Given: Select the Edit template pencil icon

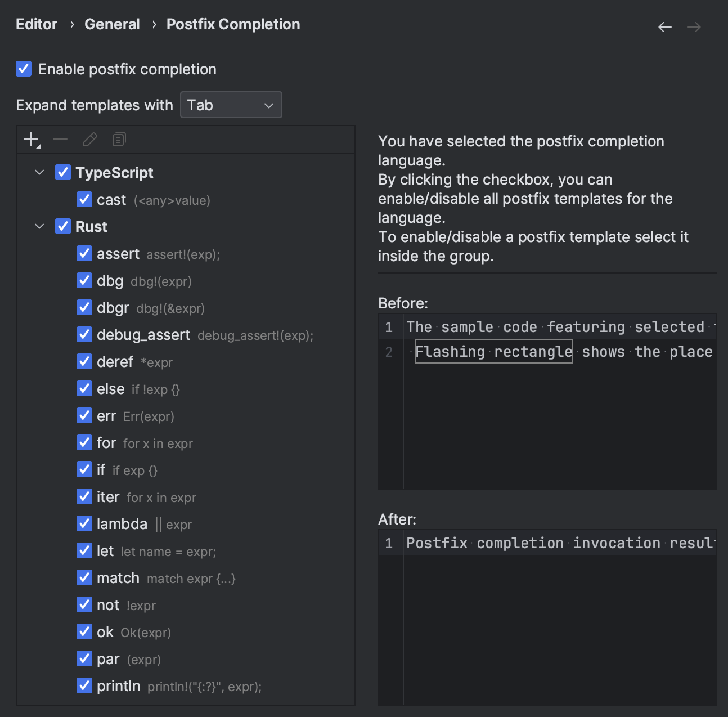Looking at the screenshot, I should tap(90, 139).
